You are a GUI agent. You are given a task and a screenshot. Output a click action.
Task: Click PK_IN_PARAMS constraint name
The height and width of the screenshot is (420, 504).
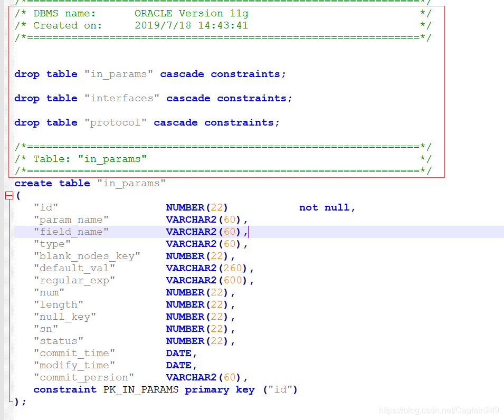(x=141, y=389)
